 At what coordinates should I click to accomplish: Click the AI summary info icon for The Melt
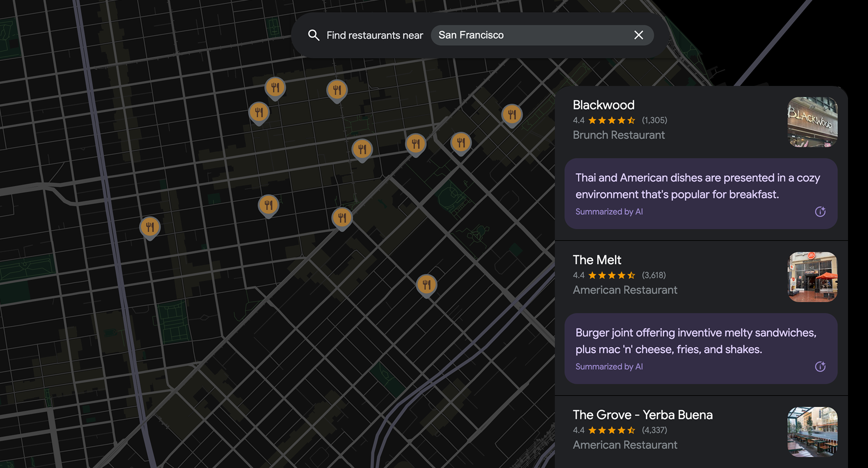(x=821, y=366)
